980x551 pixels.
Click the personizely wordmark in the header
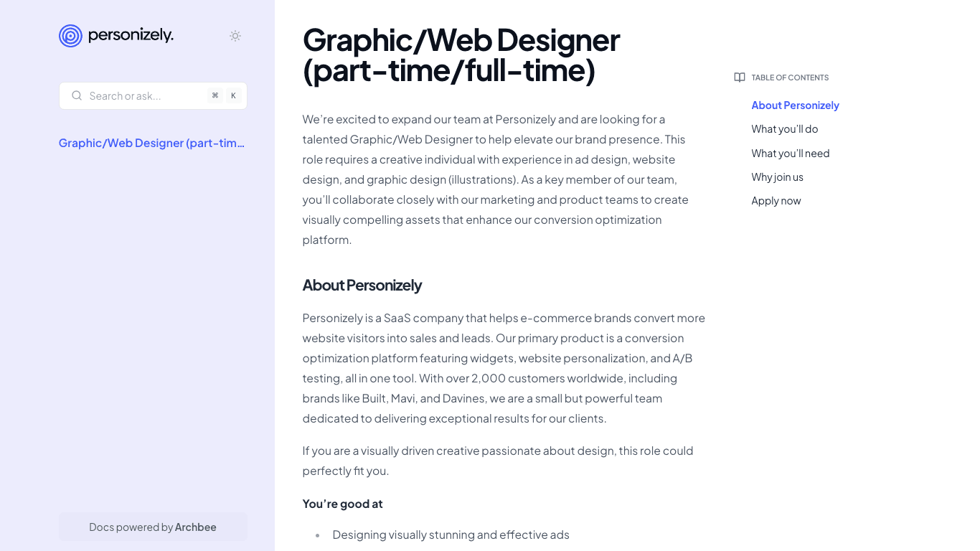tap(130, 35)
